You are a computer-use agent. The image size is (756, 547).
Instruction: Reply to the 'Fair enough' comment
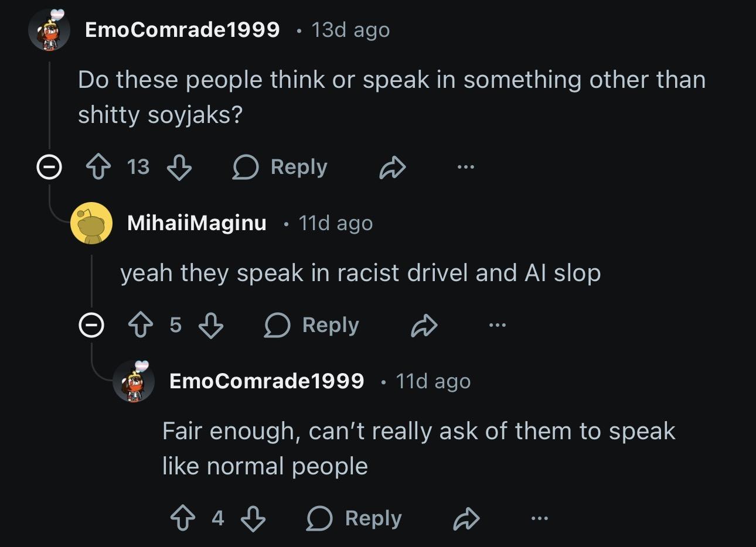pyautogui.click(x=355, y=519)
